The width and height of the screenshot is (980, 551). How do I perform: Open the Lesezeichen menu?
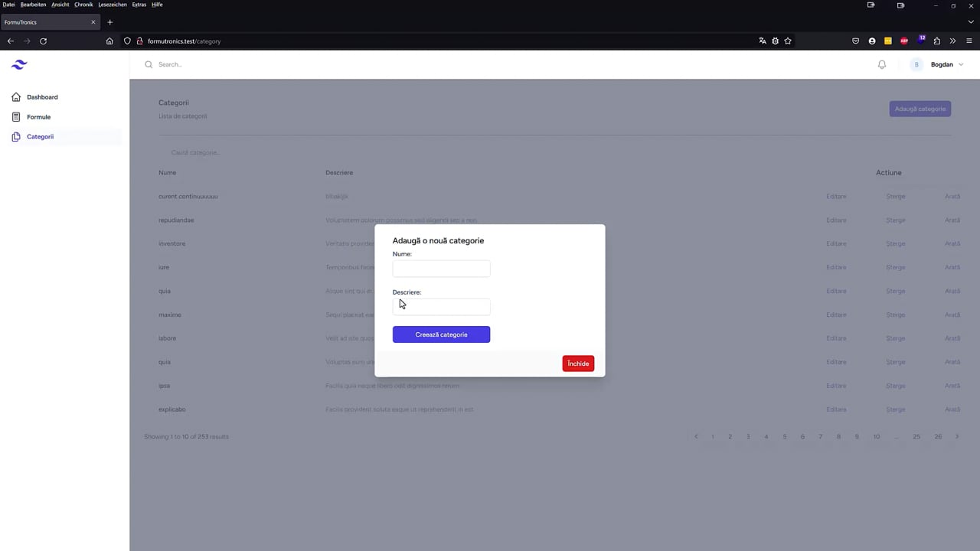click(x=112, y=5)
